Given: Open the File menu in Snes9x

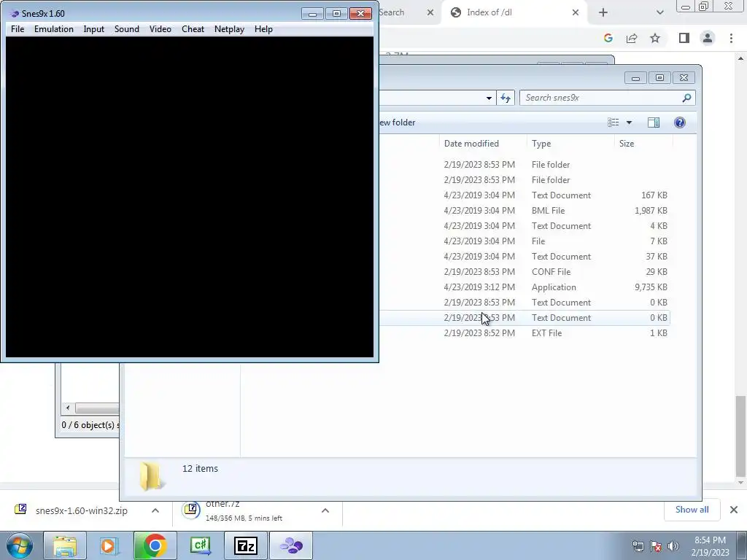Looking at the screenshot, I should coord(18,29).
